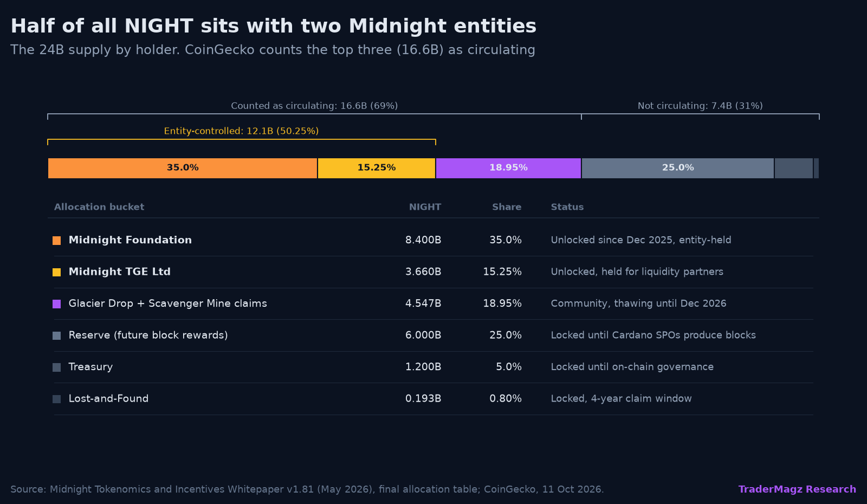867x504 pixels.
Task: Click the Treasury legend swatch
Action: [56, 367]
